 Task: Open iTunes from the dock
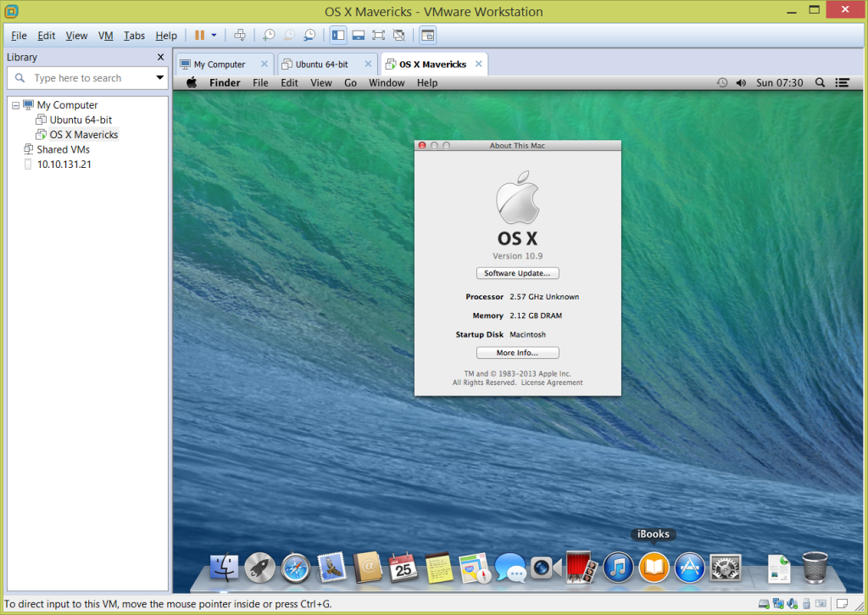[619, 567]
